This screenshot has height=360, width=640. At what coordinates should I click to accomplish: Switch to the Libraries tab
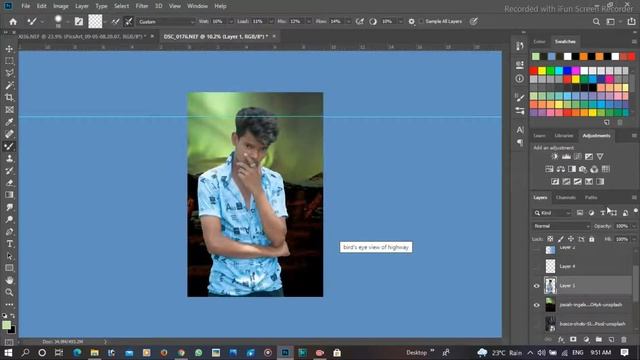coord(564,136)
